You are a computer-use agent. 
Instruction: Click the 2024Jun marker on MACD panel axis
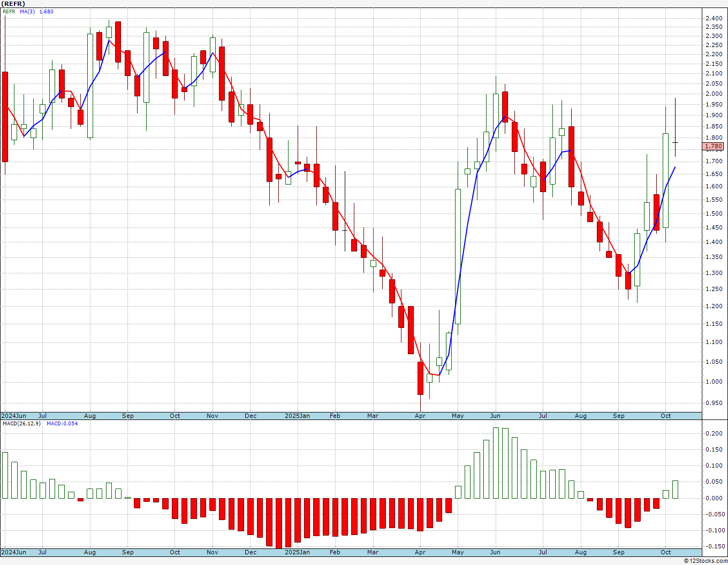point(14,552)
